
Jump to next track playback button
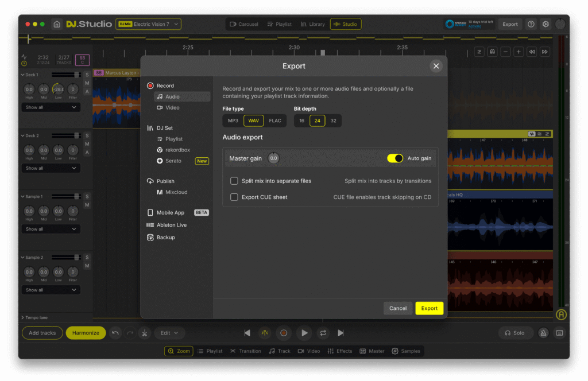341,333
